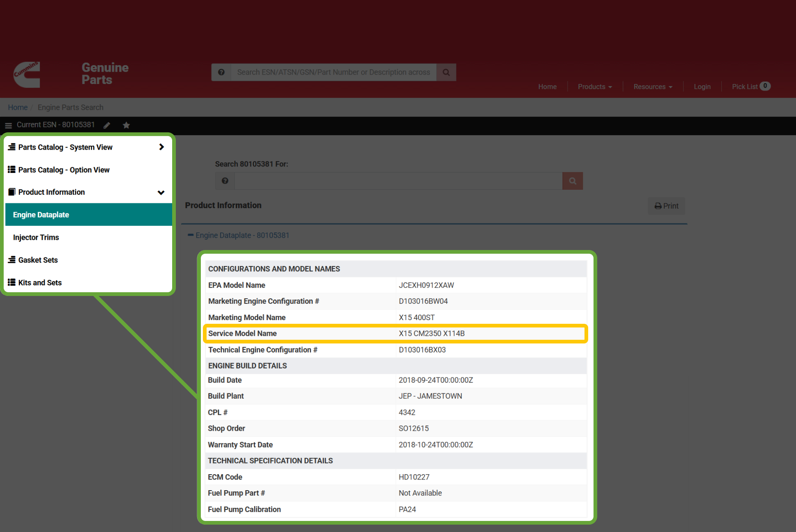Expand Parts Catalog - System View chevron
The image size is (796, 532).
(x=161, y=147)
